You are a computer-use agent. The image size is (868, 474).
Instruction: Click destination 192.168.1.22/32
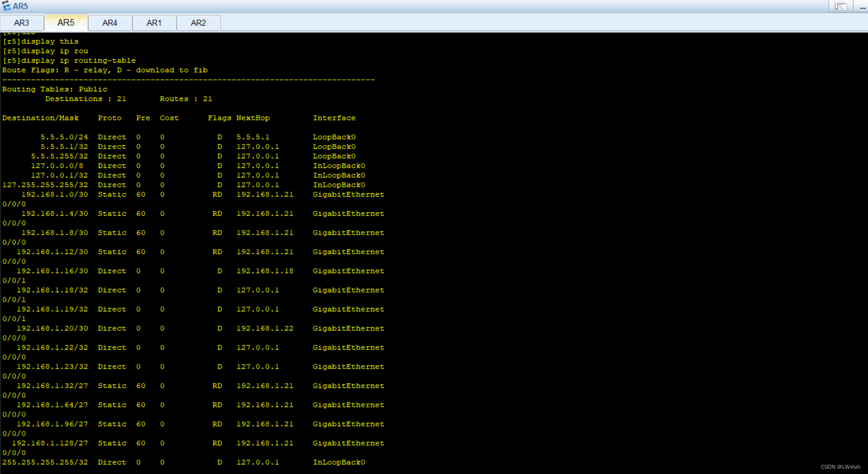click(53, 348)
